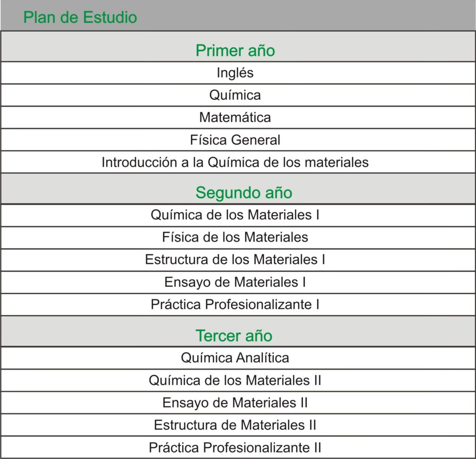Open Química de los Materiales II

[235, 380]
